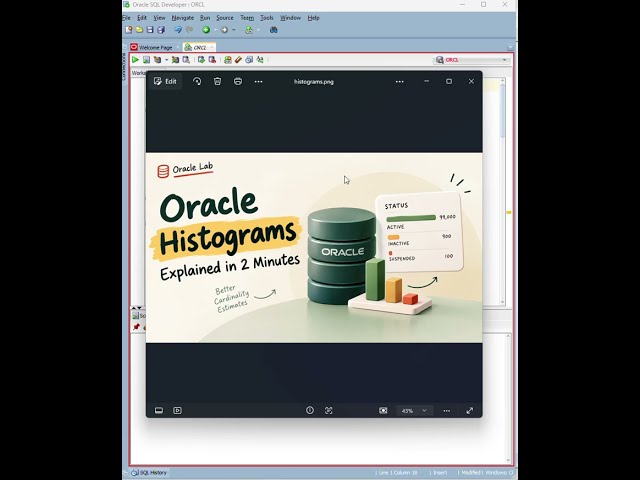Click 'Line 1 Column 15' in status bar

click(x=397, y=473)
